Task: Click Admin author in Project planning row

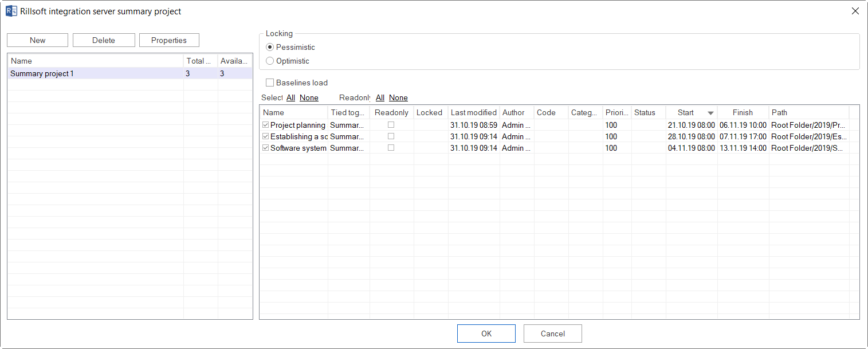Action: 516,125
